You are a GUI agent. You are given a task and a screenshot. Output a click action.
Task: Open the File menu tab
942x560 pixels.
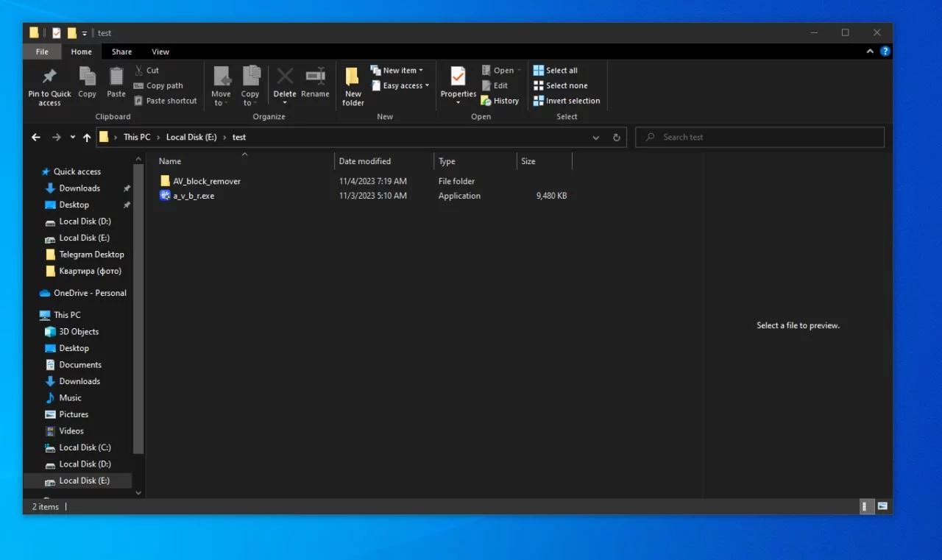tap(42, 52)
